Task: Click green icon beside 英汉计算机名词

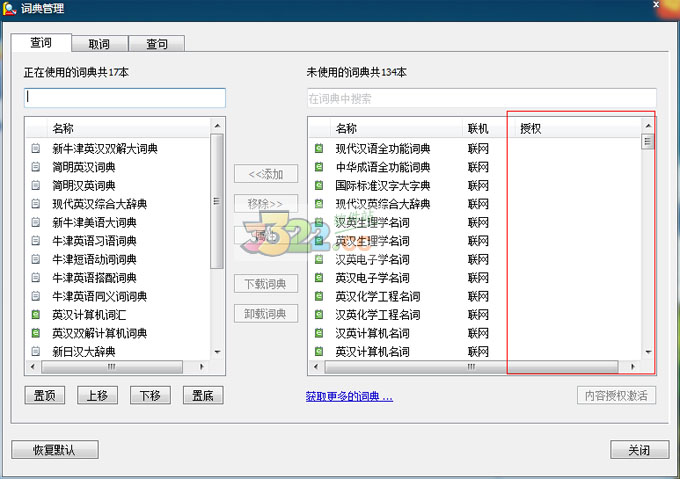Action: click(x=319, y=351)
